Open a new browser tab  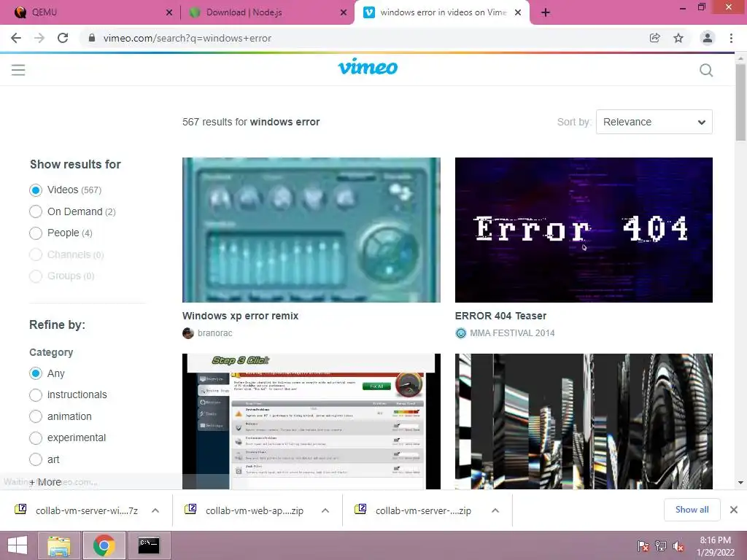tap(546, 12)
